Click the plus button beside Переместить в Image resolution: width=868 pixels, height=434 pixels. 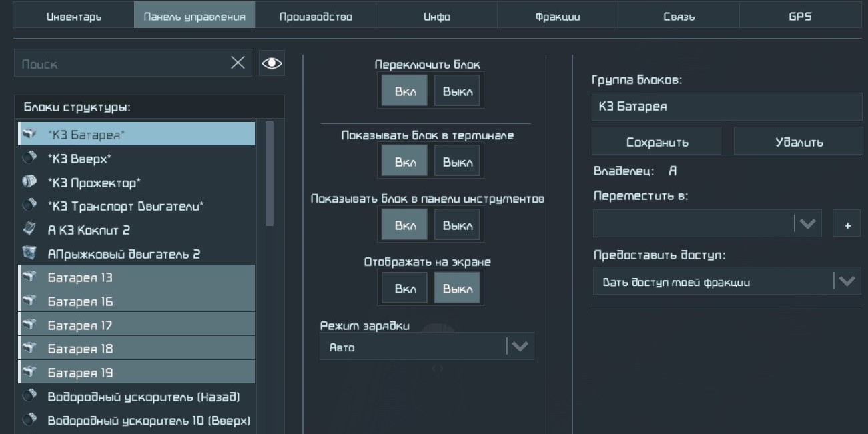click(847, 225)
